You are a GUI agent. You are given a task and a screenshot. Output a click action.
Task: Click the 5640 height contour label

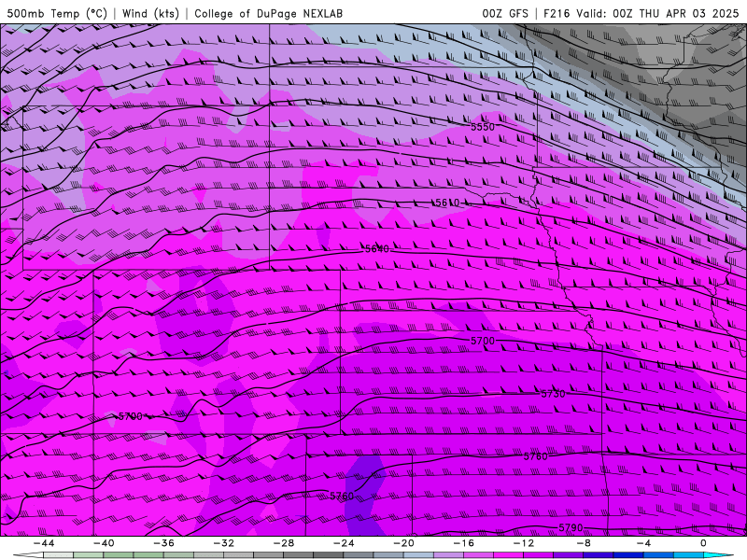pos(377,248)
